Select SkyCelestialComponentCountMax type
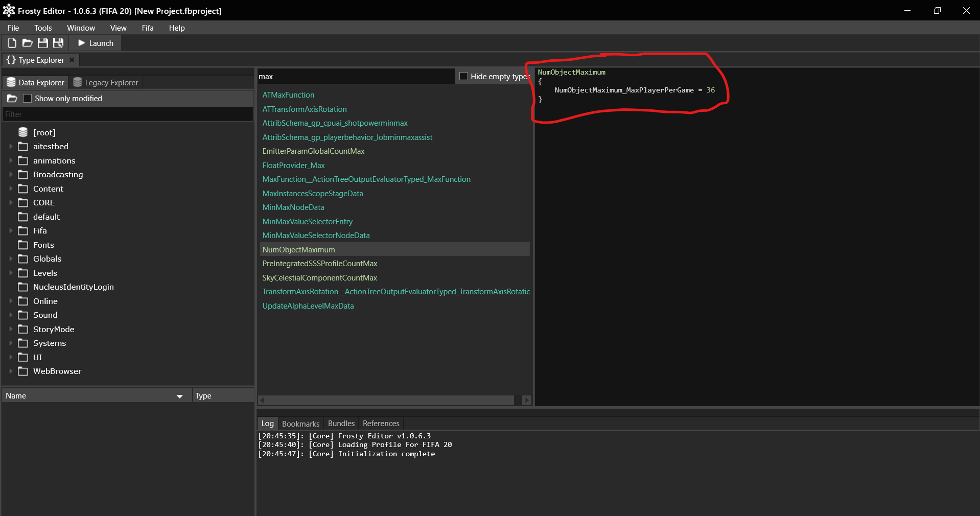Image resolution: width=980 pixels, height=516 pixels. (319, 278)
